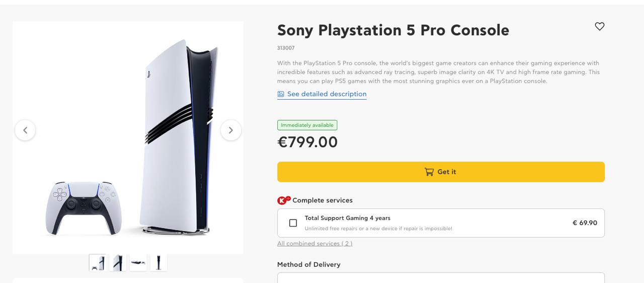This screenshot has width=644, height=283.
Task: Click the picture icon beside See detailed description
Action: (281, 94)
